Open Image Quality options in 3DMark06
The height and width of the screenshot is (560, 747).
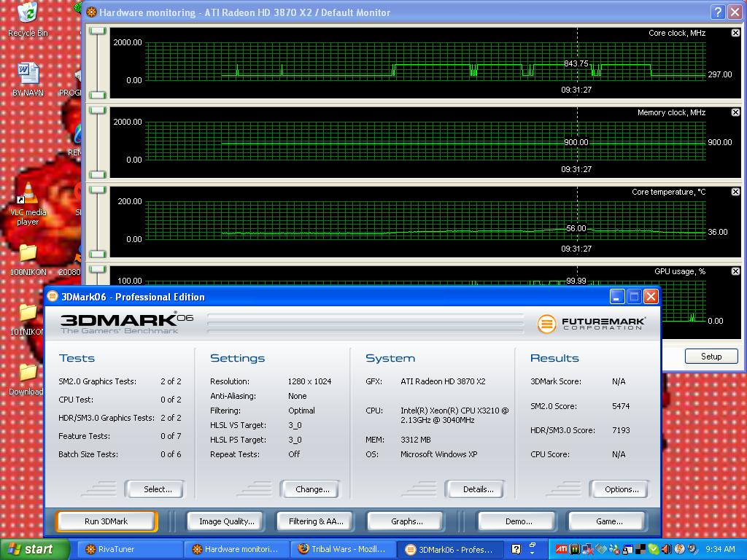pos(227,521)
